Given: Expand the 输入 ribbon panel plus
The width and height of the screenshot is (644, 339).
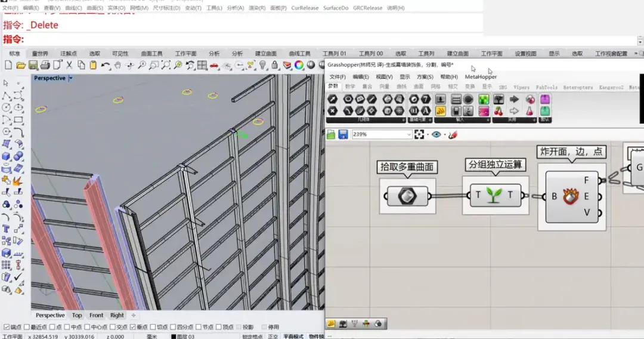Looking at the screenshot, I should point(488,120).
